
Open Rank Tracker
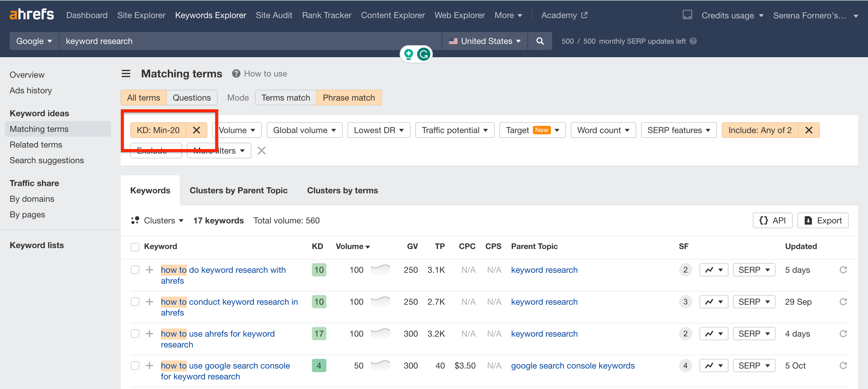tap(326, 15)
